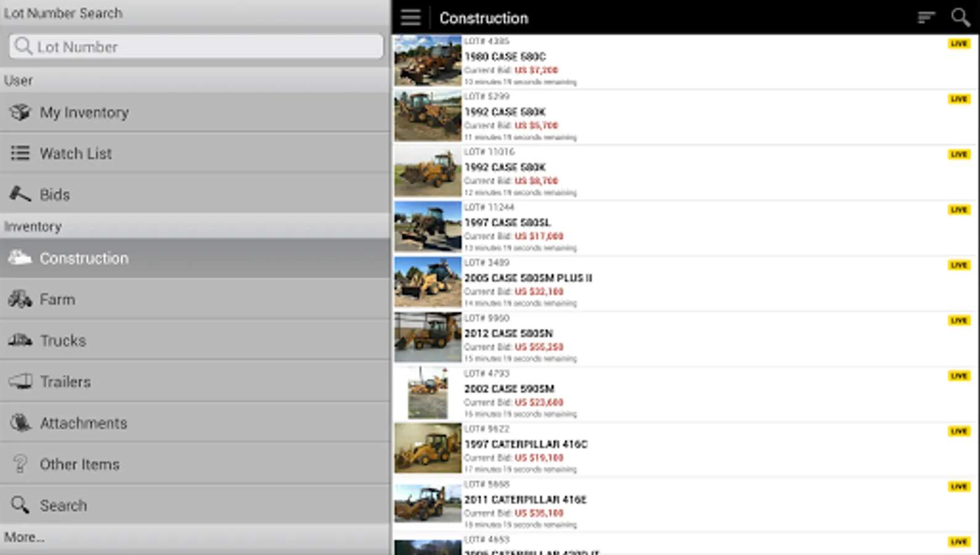Click the Bids gavel icon
Viewport: 980px width, 555px height.
[20, 194]
